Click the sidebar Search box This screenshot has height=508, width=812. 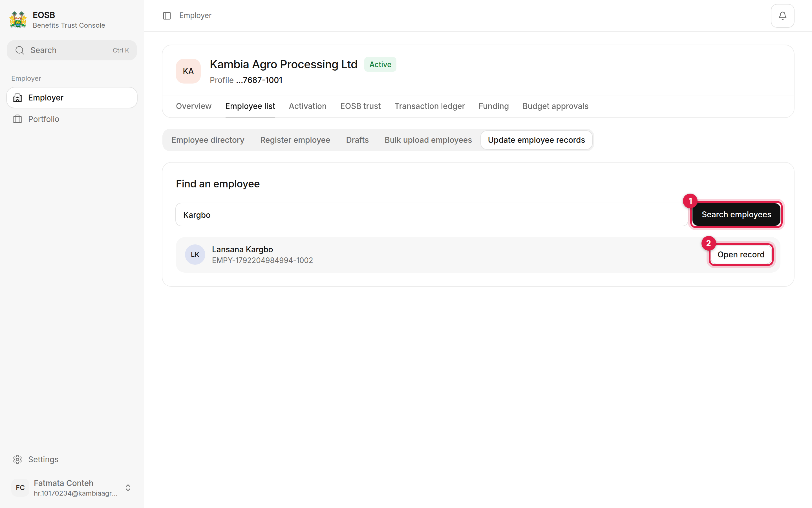tap(72, 51)
